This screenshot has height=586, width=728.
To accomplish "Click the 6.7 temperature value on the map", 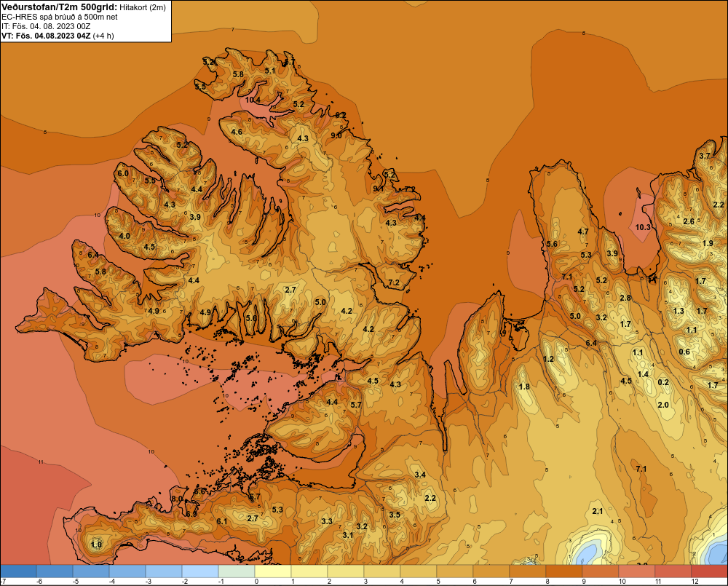I will click(x=255, y=497).
